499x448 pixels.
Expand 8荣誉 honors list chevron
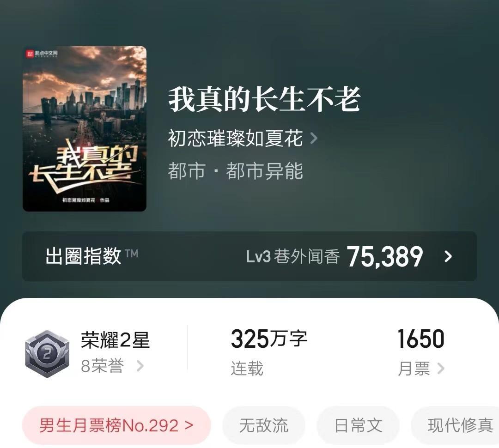pyautogui.click(x=140, y=366)
